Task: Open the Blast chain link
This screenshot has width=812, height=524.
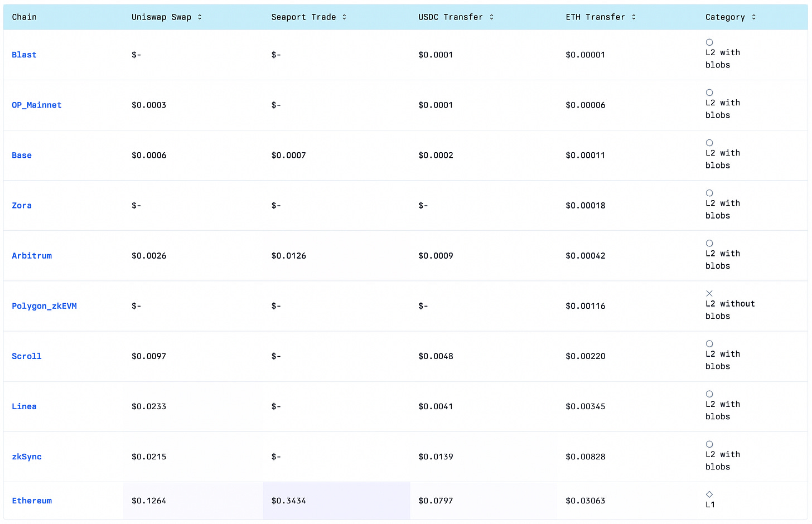Action: click(24, 55)
